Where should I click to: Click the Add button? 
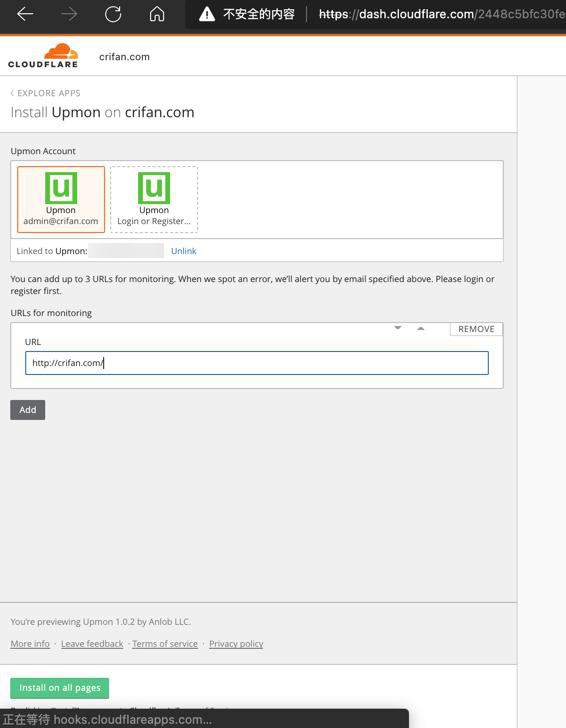(28, 410)
